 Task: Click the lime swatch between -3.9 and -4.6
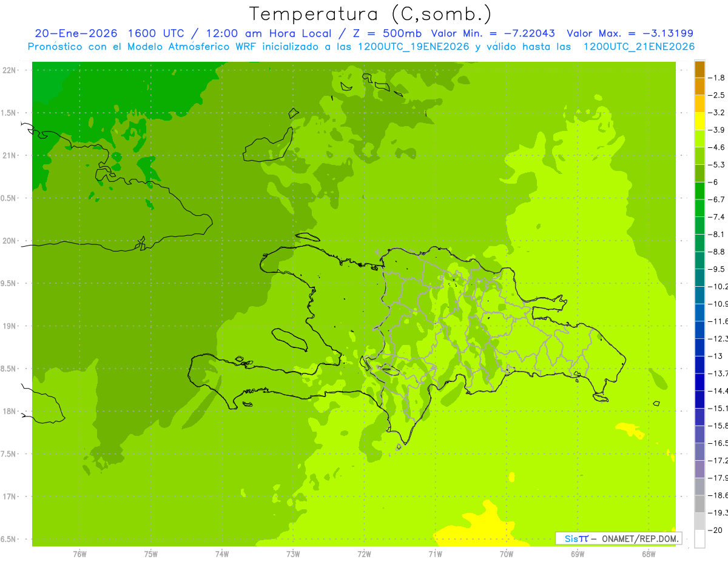(x=699, y=138)
